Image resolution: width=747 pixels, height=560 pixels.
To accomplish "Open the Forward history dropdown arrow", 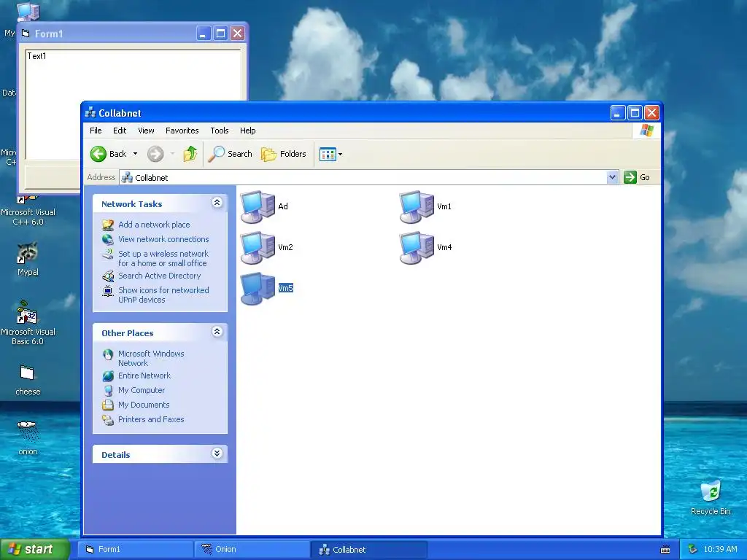I will 172,154.
